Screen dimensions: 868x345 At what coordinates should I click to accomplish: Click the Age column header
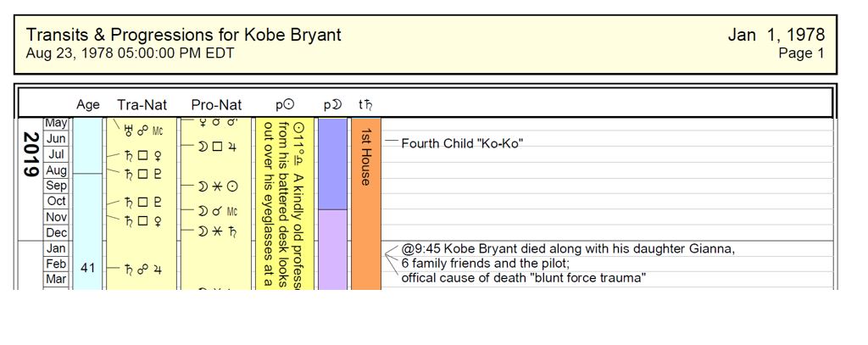88,105
